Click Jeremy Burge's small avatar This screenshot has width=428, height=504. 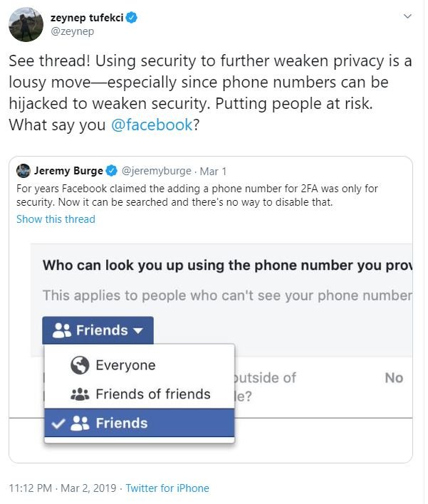[x=24, y=171]
